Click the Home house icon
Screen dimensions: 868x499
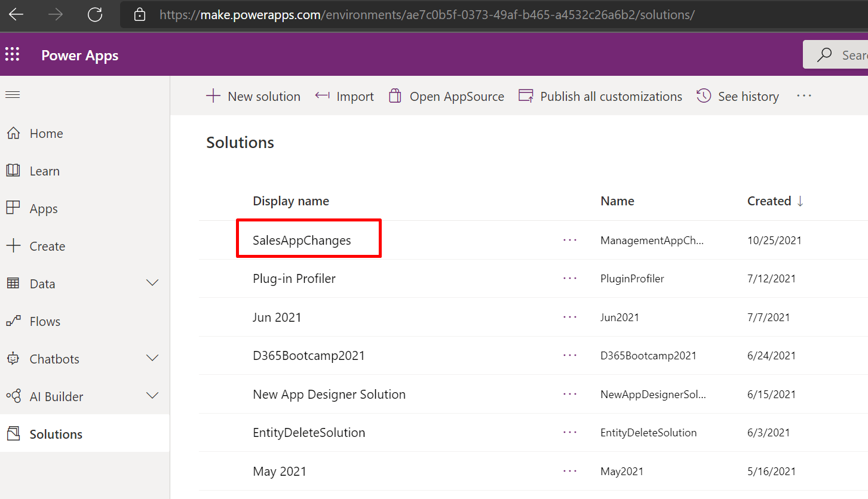[x=13, y=133]
